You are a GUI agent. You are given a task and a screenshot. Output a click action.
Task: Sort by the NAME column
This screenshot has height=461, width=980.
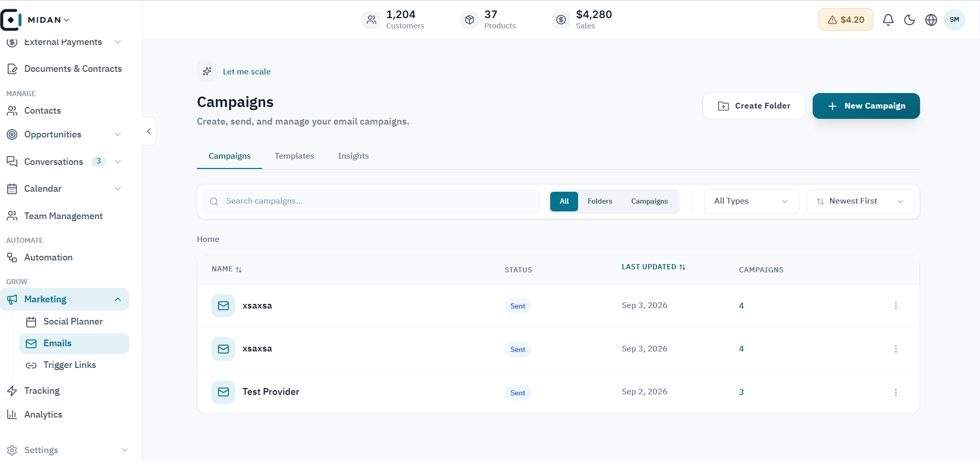coord(227,269)
